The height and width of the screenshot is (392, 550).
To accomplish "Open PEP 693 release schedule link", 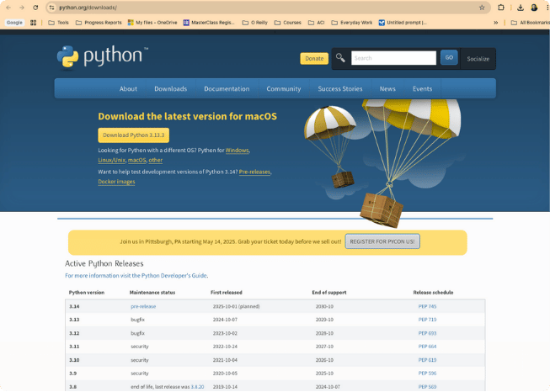I will coord(427,333).
